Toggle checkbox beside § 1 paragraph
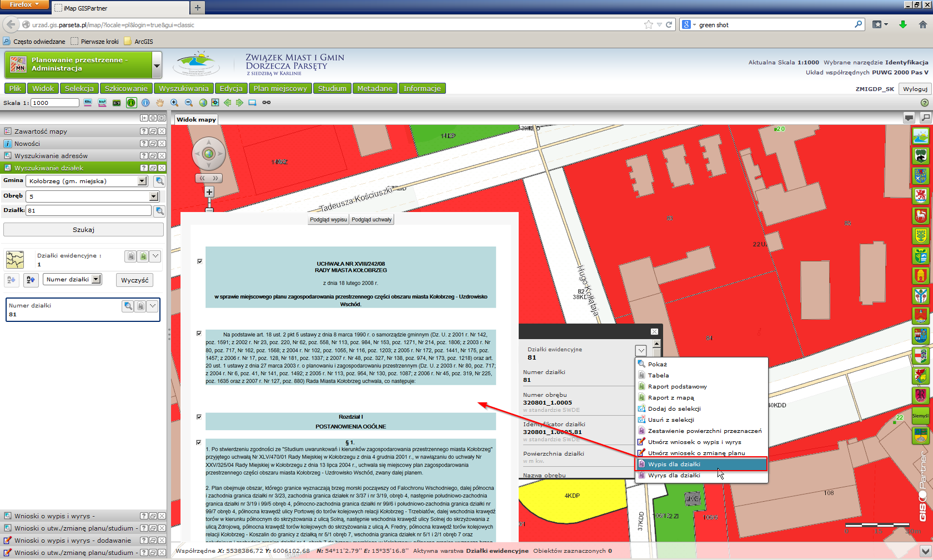 (x=199, y=442)
